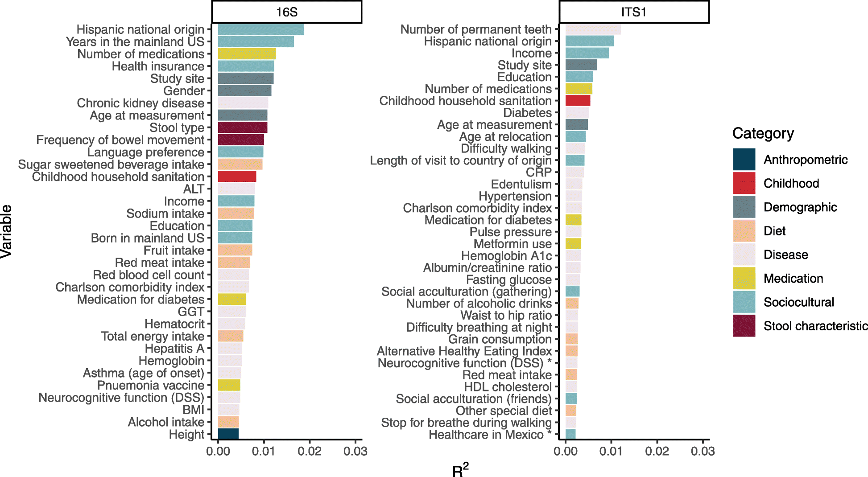Viewport: 868px width, 477px height.
Task: Click the 'CRP' variable label
Action: click(539, 172)
